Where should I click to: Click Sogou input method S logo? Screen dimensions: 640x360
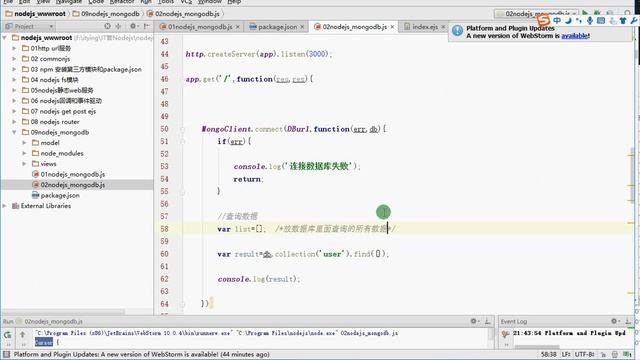click(543, 20)
